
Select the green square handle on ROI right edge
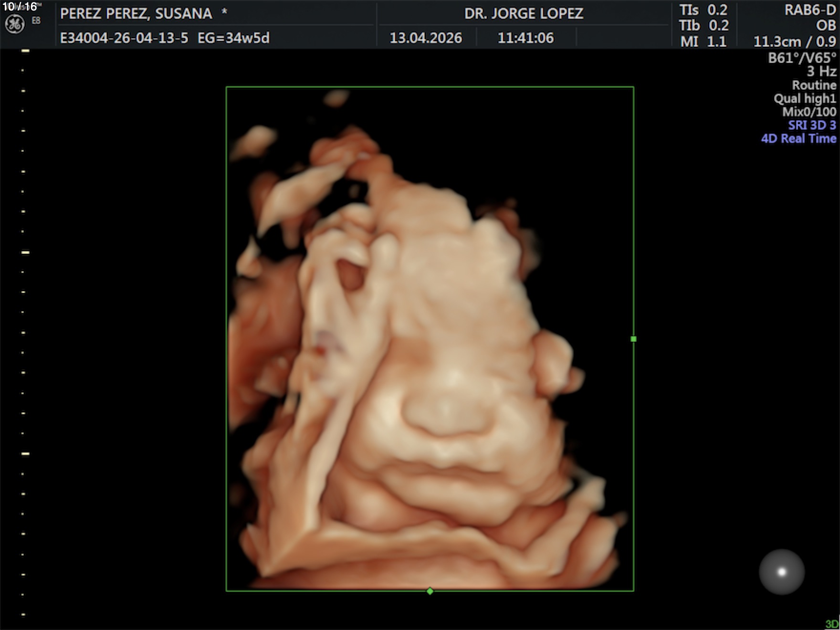click(633, 339)
